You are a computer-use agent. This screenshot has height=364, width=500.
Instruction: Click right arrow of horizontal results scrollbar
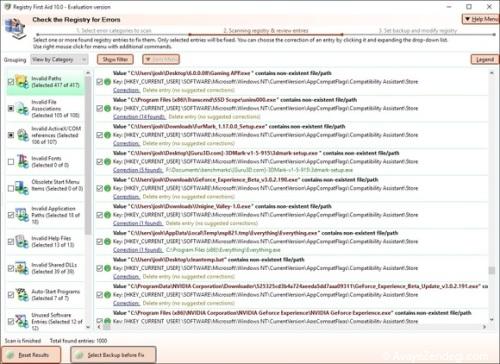484,327
